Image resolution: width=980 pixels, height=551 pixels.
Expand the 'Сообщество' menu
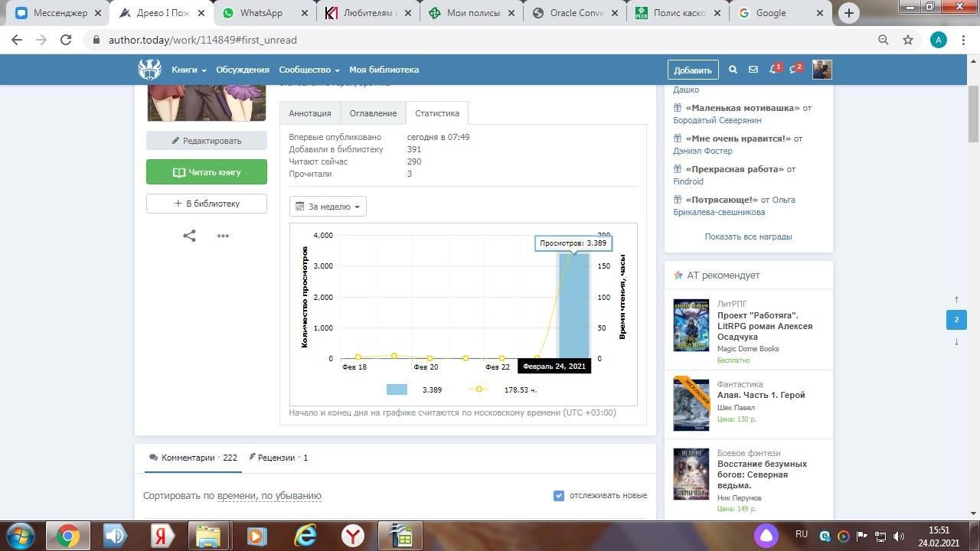[x=309, y=70]
